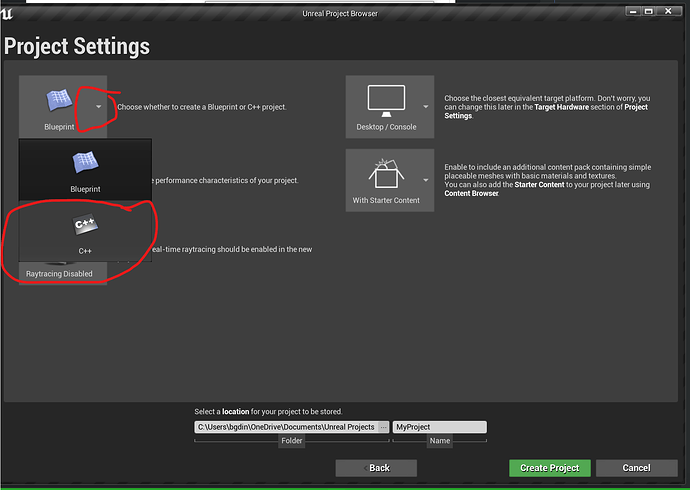Close the Unreal Project Browser window
The height and width of the screenshot is (490, 690).
tap(668, 11)
